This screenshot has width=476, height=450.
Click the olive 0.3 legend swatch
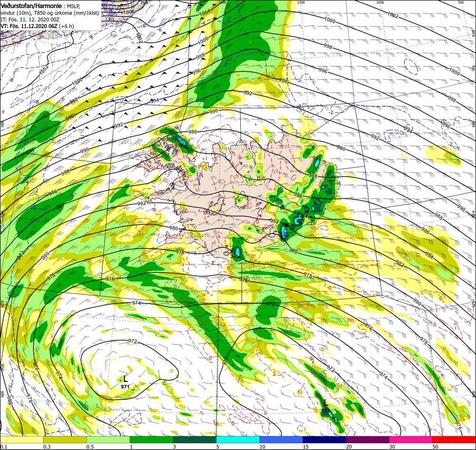coord(65,440)
